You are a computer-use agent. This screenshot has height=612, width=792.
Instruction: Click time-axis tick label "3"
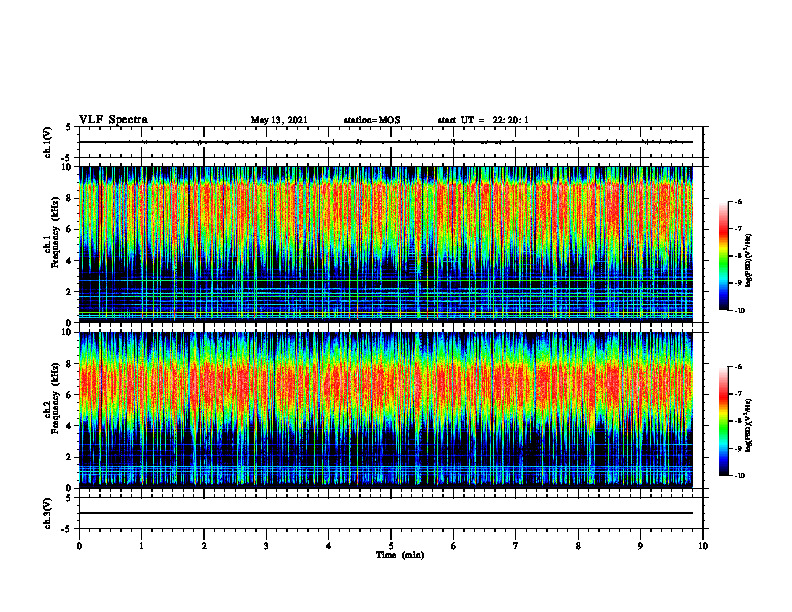coord(266,546)
